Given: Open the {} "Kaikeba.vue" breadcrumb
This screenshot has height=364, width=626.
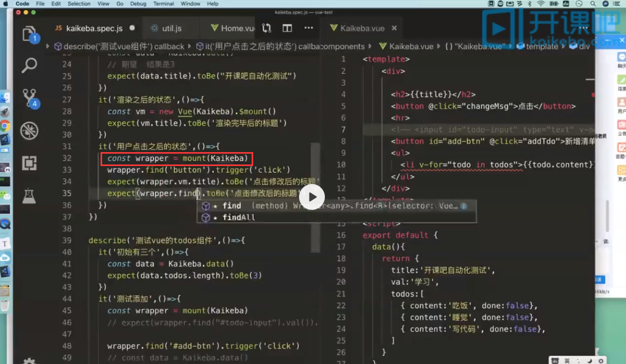Looking at the screenshot, I should coord(474,46).
